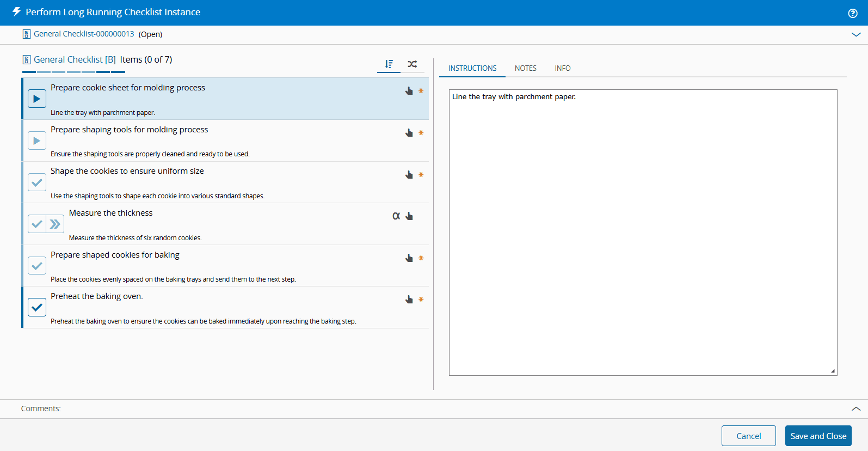868x451 pixels.
Task: Click the help question mark icon
Action: [x=853, y=13]
